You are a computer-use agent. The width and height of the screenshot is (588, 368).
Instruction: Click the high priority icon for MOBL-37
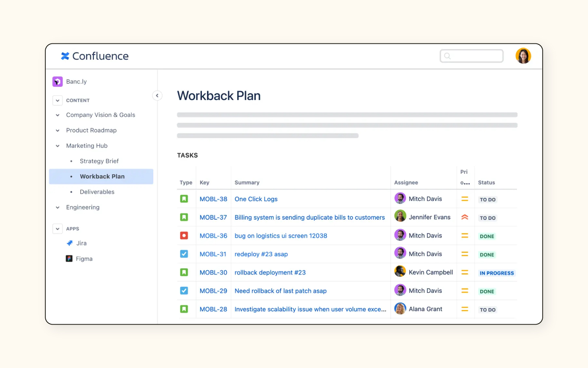point(465,217)
